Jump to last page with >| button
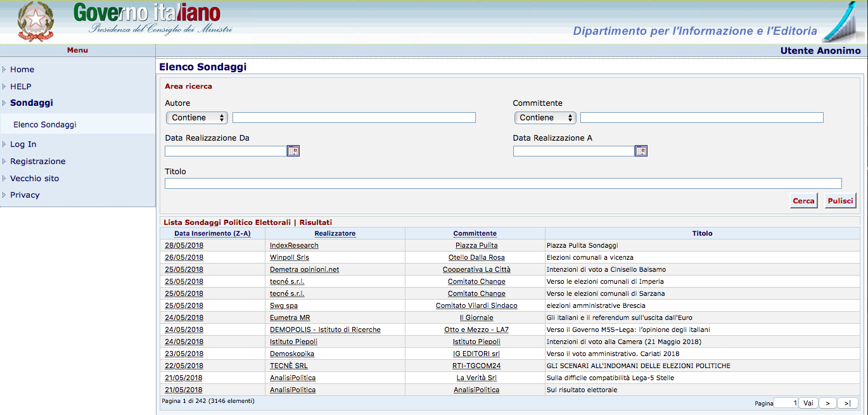The width and height of the screenshot is (868, 415). click(x=847, y=403)
